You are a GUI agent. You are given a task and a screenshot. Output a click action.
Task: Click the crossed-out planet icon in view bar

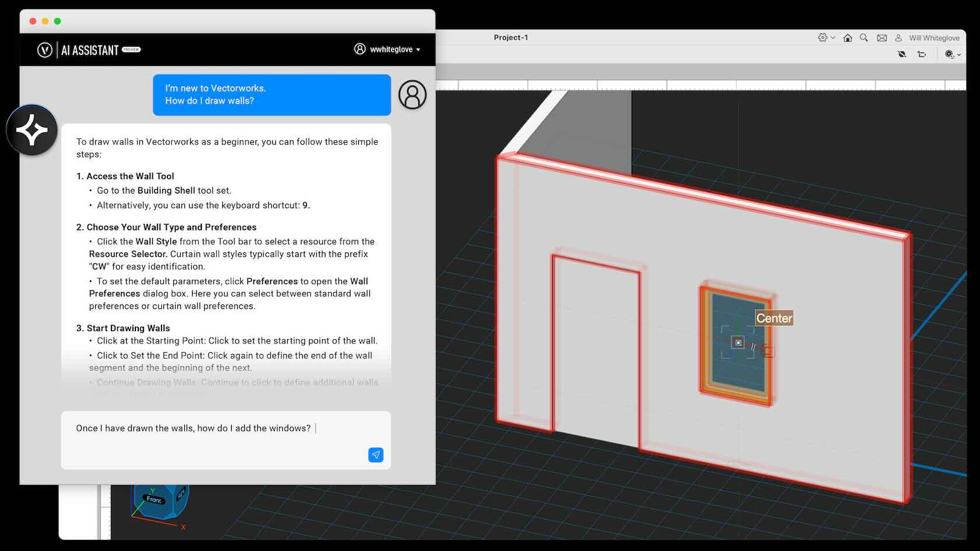click(902, 54)
